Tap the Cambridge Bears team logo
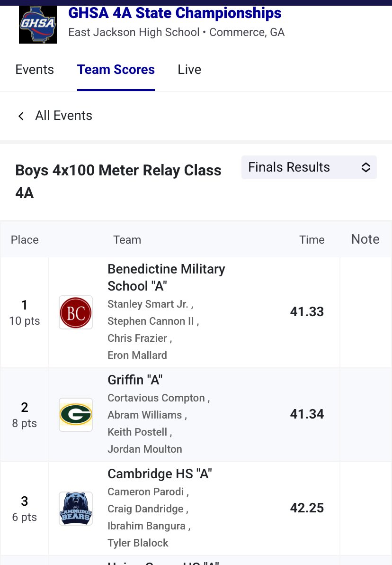The image size is (392, 565). (76, 509)
